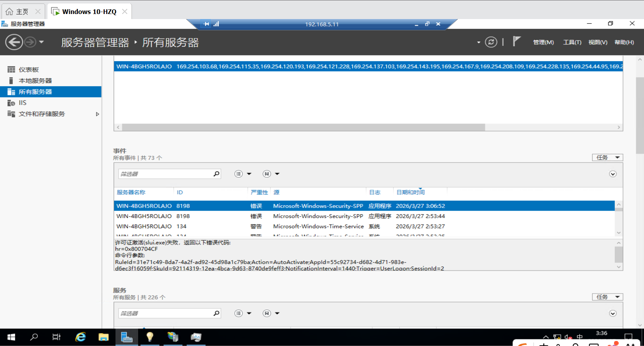
Task: Switch to Server Manager on the taskbar
Action: [127, 337]
